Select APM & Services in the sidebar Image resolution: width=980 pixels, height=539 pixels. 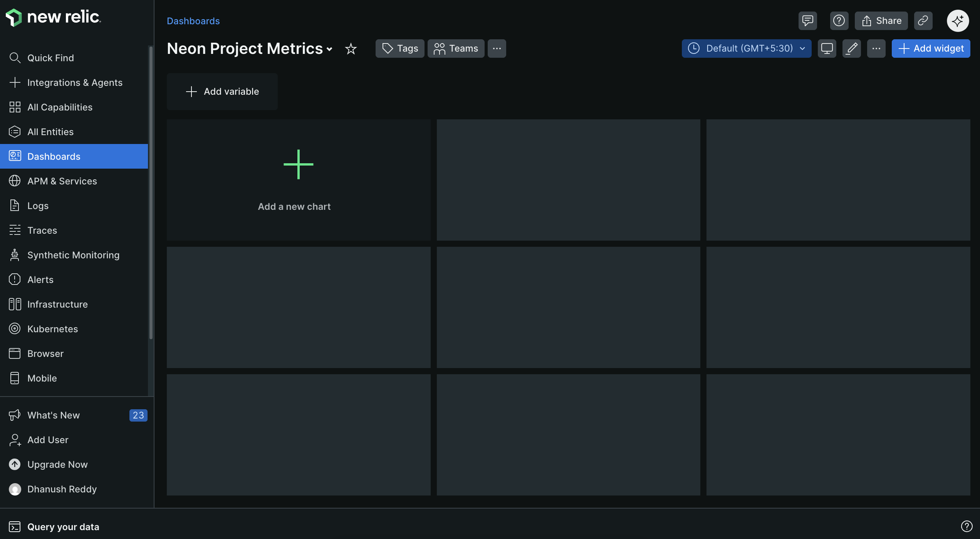point(62,181)
